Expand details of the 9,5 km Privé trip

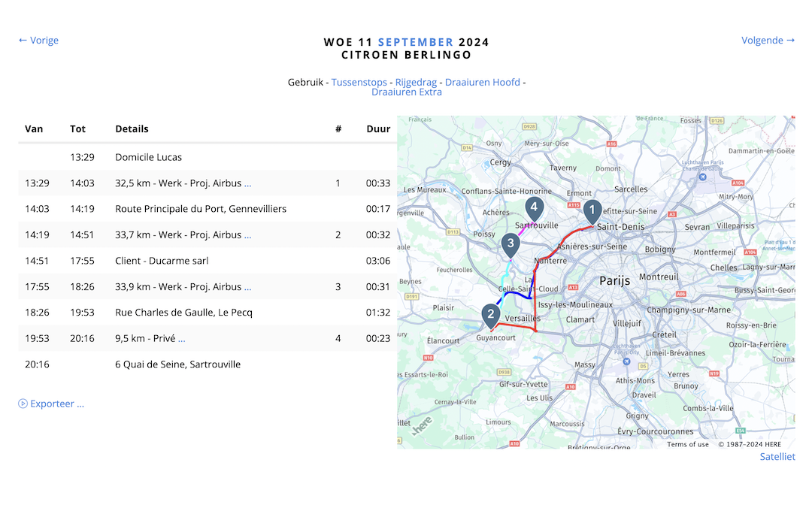tap(181, 339)
